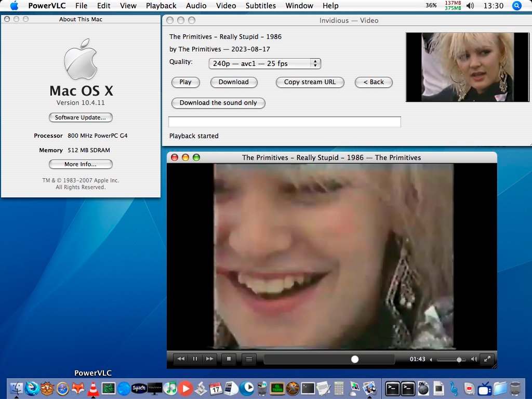Click the 36% indicator in the menu bar
This screenshot has height=399, width=532.
(431, 5)
